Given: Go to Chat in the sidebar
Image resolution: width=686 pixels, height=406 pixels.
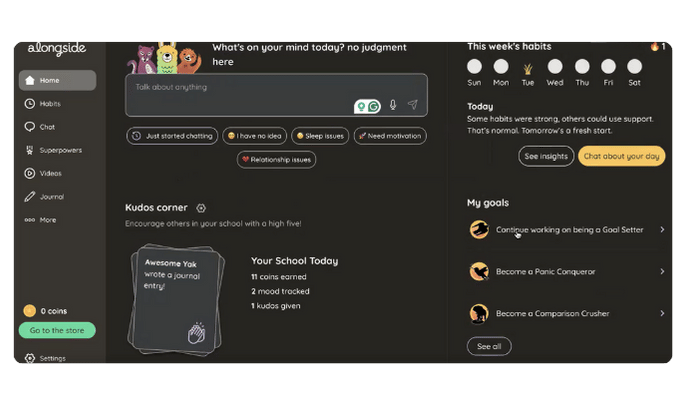Looking at the screenshot, I should [x=40, y=127].
